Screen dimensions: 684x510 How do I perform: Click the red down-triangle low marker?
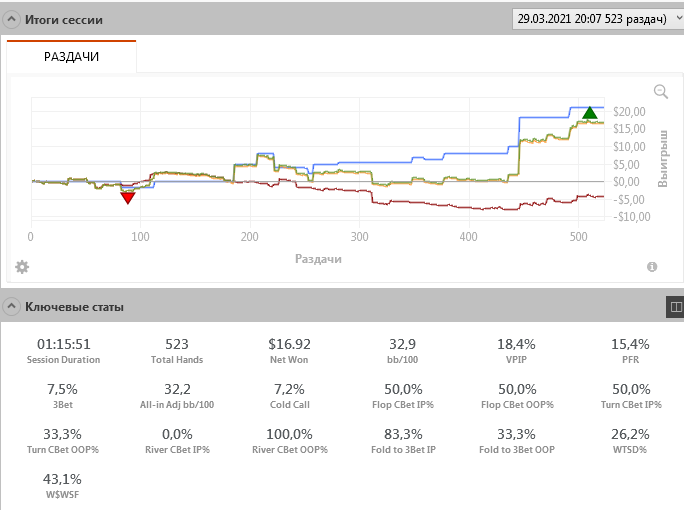click(x=128, y=198)
